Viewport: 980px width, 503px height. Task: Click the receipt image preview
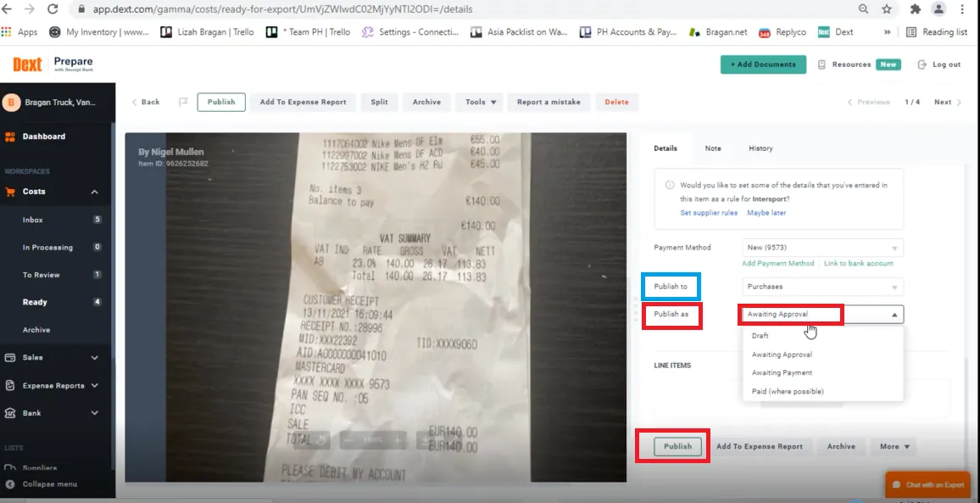click(x=375, y=306)
